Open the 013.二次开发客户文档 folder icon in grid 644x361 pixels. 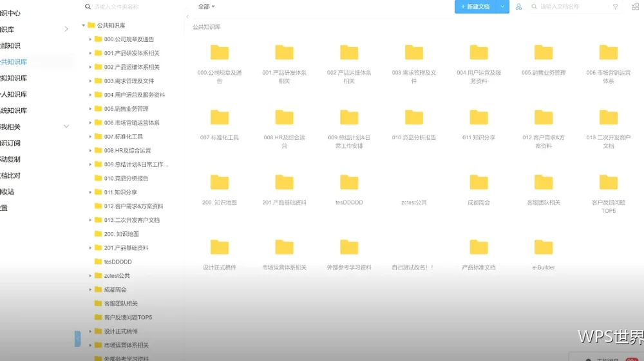coord(609,117)
